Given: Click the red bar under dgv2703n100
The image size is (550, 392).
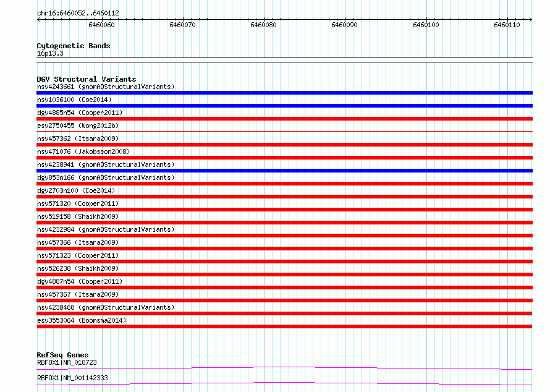Looking at the screenshot, I should pos(284,197).
